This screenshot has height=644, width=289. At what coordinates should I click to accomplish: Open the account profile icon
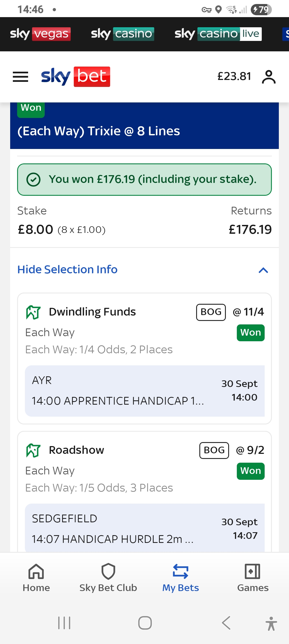tap(269, 77)
